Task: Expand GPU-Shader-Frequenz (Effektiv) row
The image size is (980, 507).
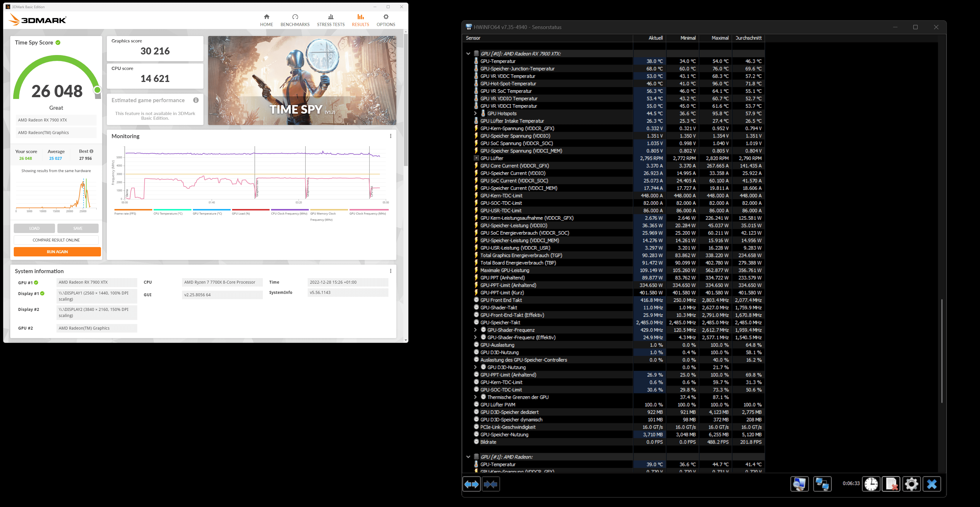Action: [x=475, y=338]
